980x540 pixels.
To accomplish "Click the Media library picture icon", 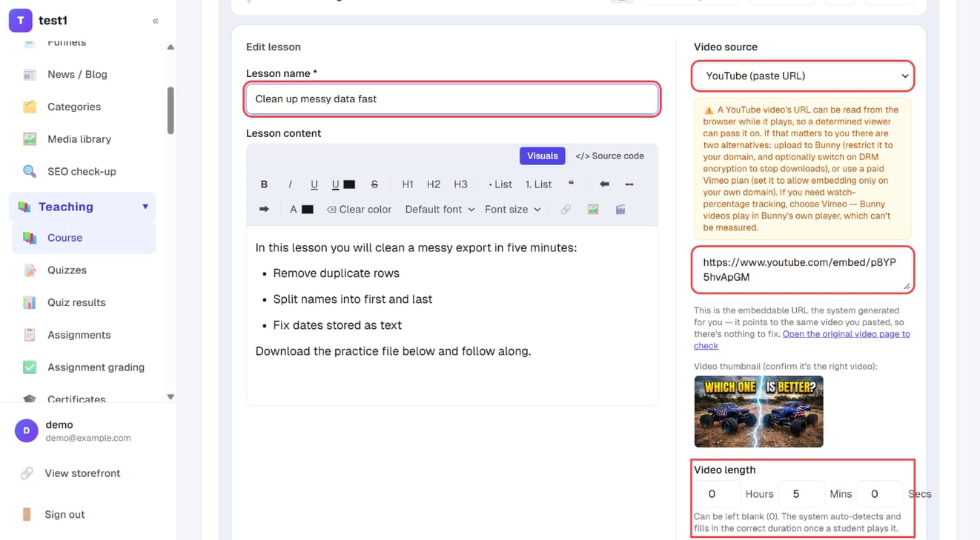I will 30,139.
